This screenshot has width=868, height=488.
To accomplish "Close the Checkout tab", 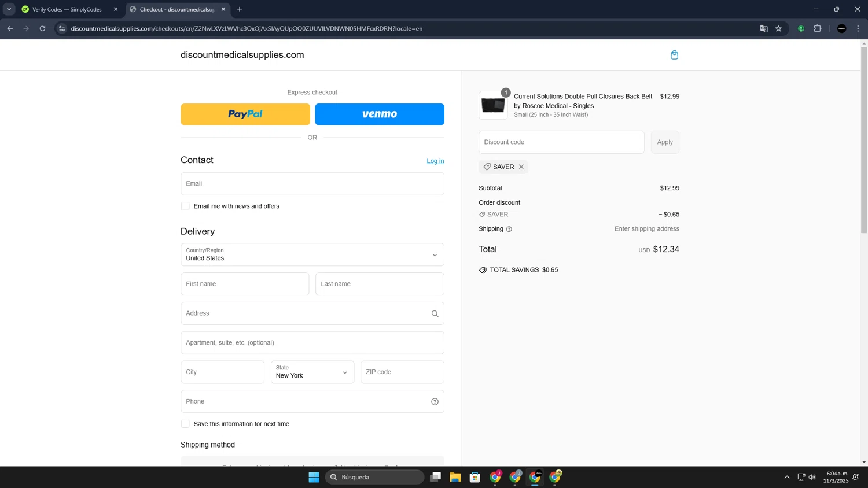I will (x=223, y=9).
